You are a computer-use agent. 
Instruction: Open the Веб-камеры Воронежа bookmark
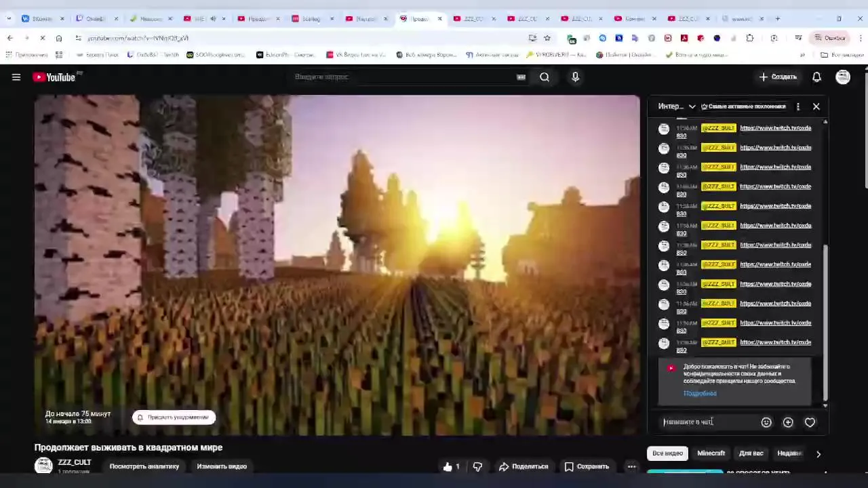(x=427, y=55)
